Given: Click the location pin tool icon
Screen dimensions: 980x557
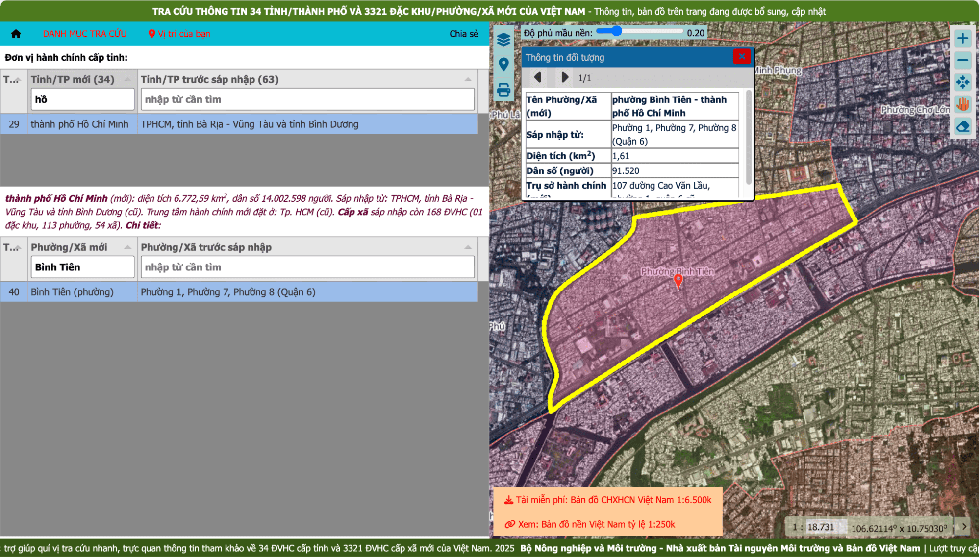Looking at the screenshot, I should (x=503, y=64).
